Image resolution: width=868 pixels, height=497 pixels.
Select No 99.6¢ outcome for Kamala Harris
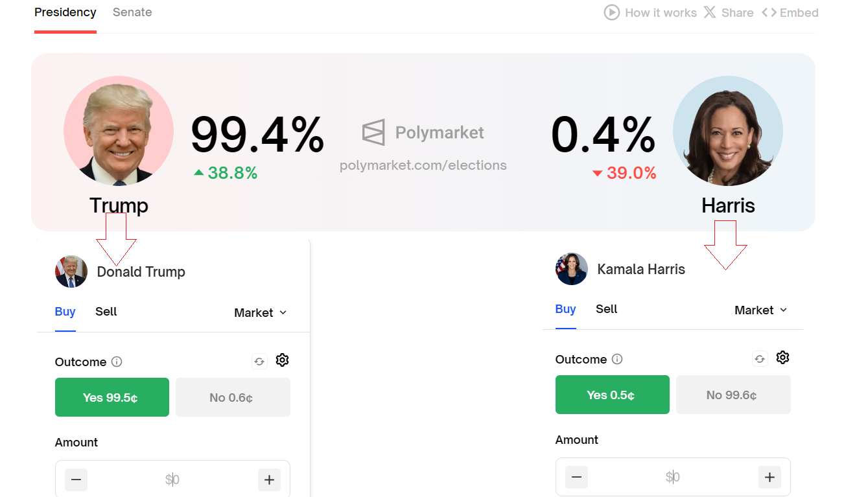pyautogui.click(x=733, y=395)
